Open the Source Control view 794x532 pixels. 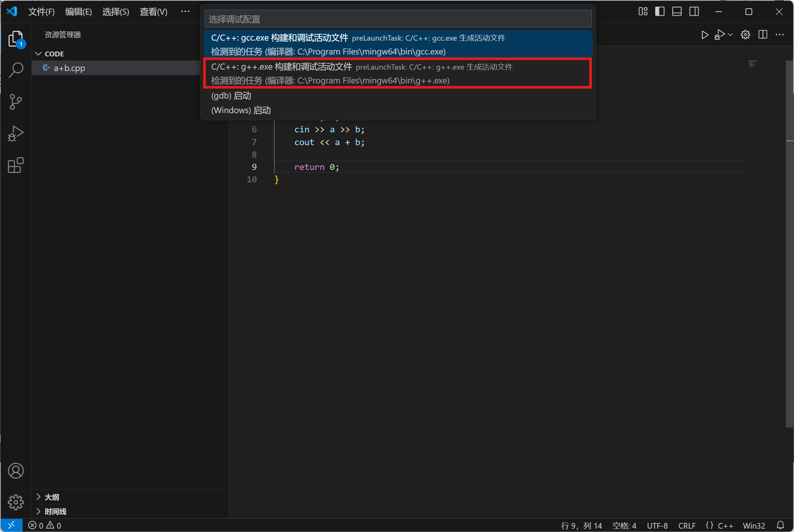pyautogui.click(x=16, y=102)
